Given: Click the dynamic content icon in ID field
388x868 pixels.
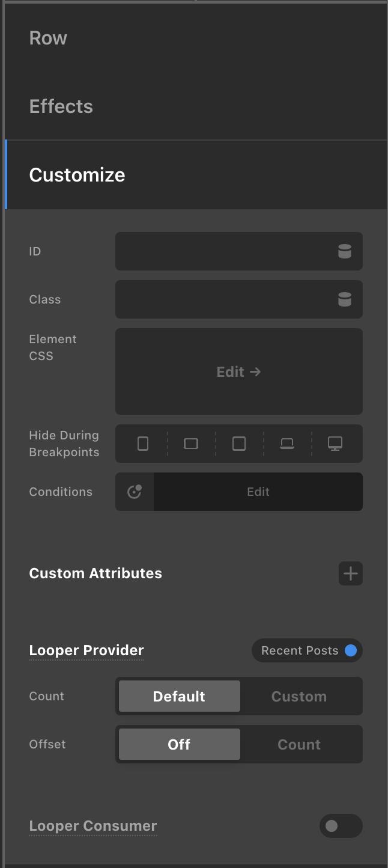Looking at the screenshot, I should pyautogui.click(x=344, y=251).
